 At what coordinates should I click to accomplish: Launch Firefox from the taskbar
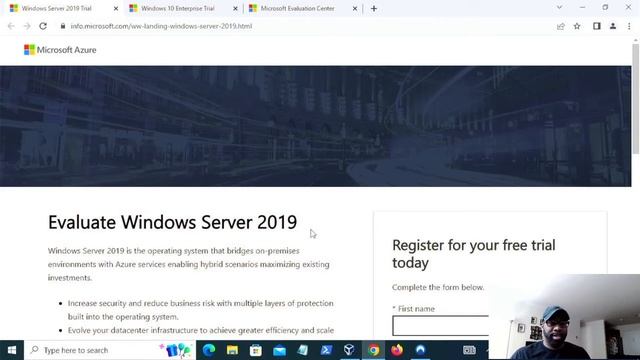(397, 350)
